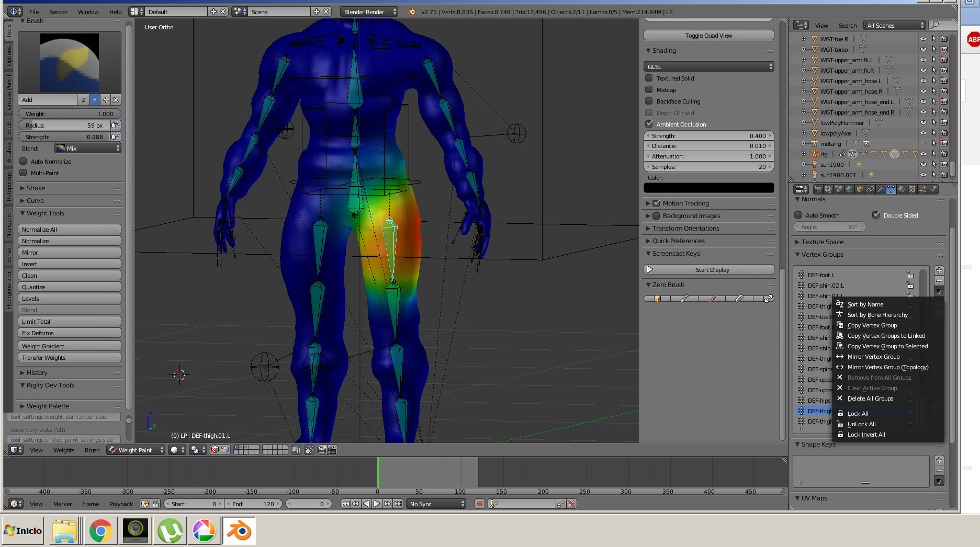Click the Normalize All button
Viewport: 980px width, 547px height.
pyautogui.click(x=69, y=230)
